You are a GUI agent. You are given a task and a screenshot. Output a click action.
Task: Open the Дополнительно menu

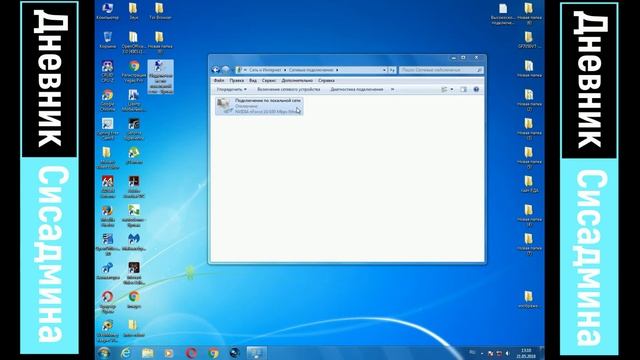pos(297,81)
